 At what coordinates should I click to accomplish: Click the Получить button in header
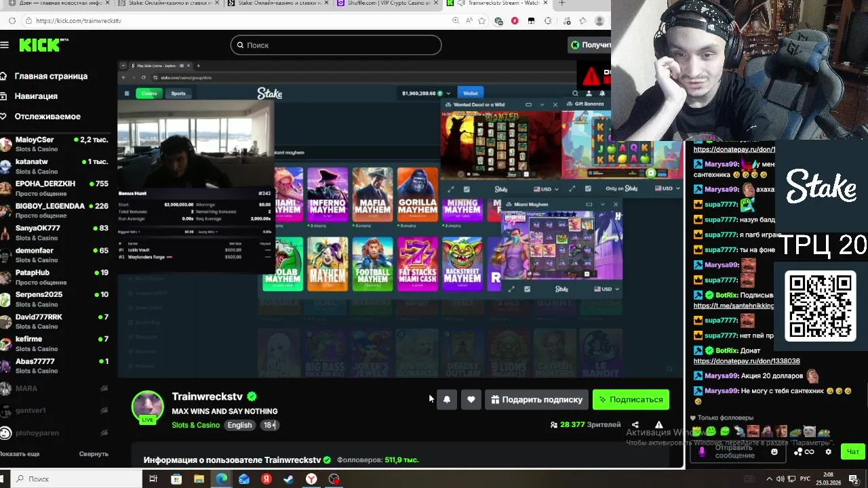tap(590, 45)
